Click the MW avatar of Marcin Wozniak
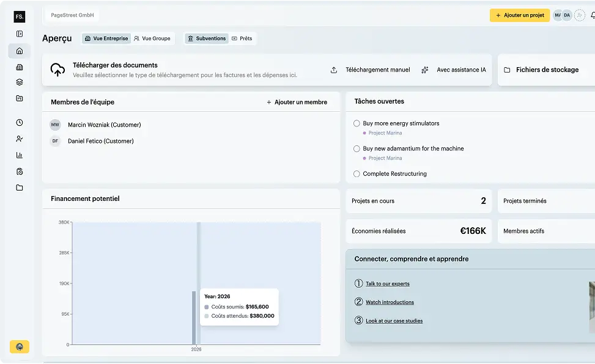 [55, 125]
